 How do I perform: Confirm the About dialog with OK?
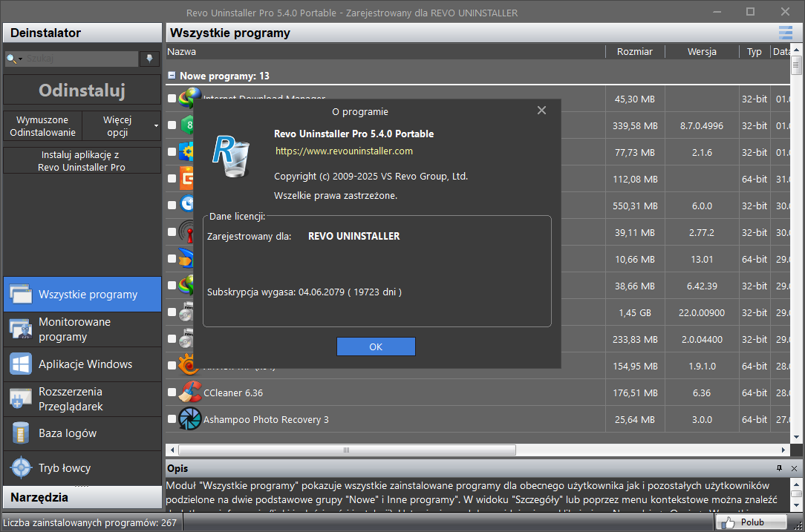click(x=376, y=347)
